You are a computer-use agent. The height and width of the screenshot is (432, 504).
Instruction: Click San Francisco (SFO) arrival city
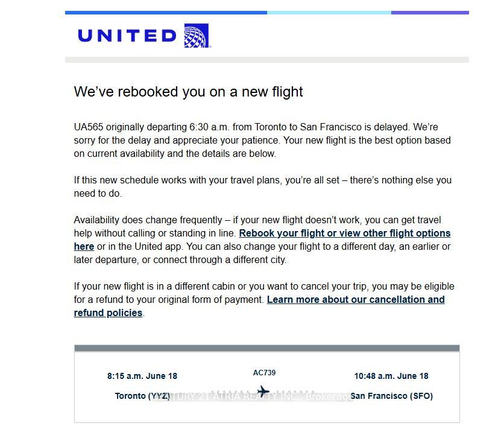(391, 396)
